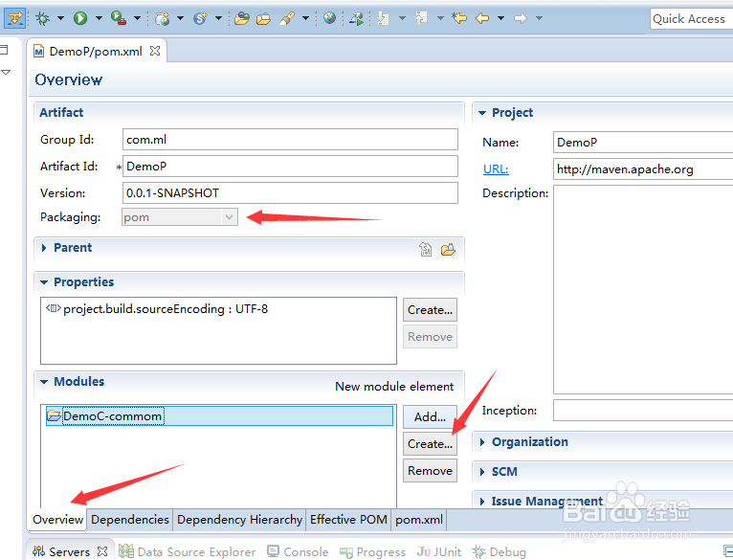Open the External Tools dropdown arrow

137,18
